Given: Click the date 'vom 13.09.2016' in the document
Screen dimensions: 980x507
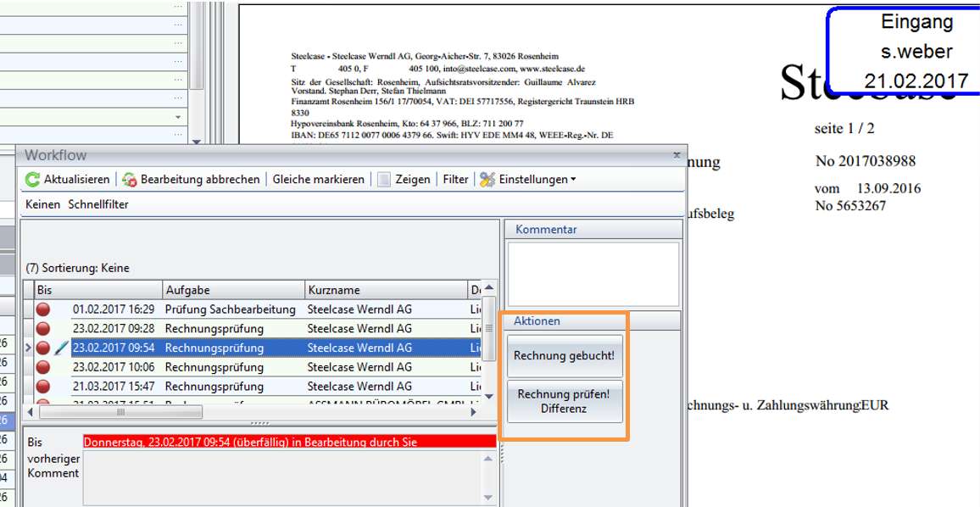Looking at the screenshot, I should [x=867, y=189].
